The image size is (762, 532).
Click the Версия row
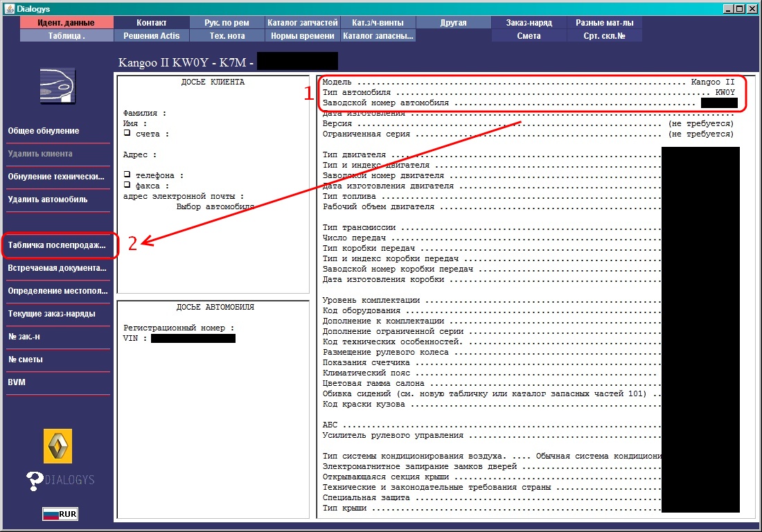(529, 123)
